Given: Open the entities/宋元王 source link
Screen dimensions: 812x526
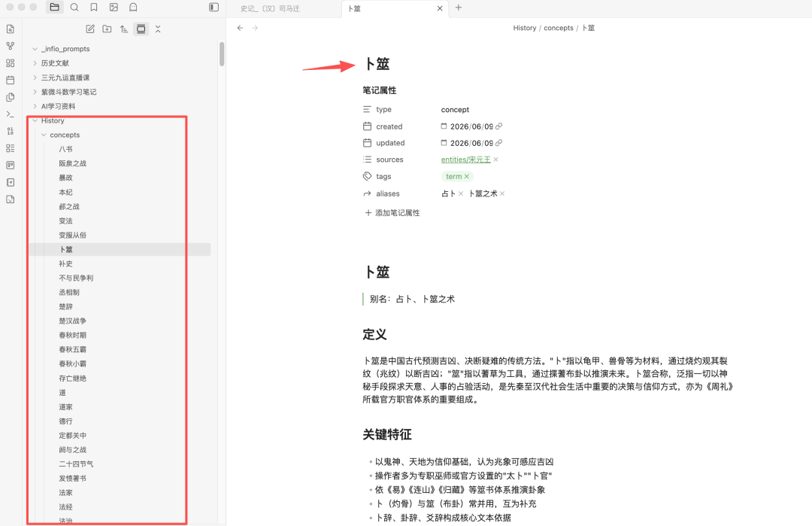Looking at the screenshot, I should (465, 160).
